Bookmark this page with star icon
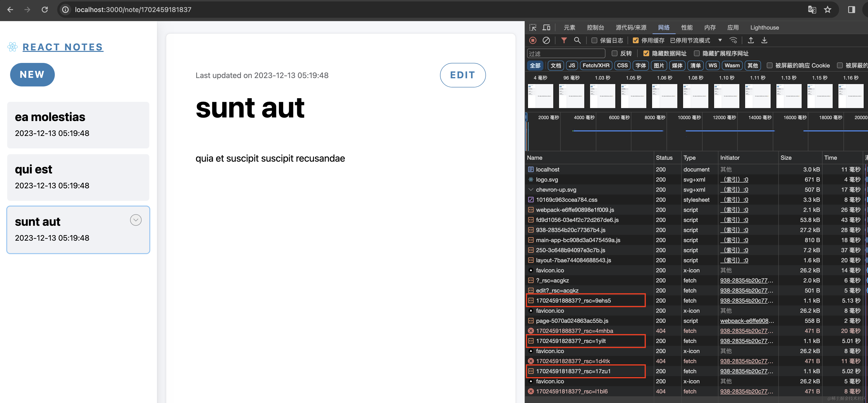The height and width of the screenshot is (403, 868). (x=828, y=10)
